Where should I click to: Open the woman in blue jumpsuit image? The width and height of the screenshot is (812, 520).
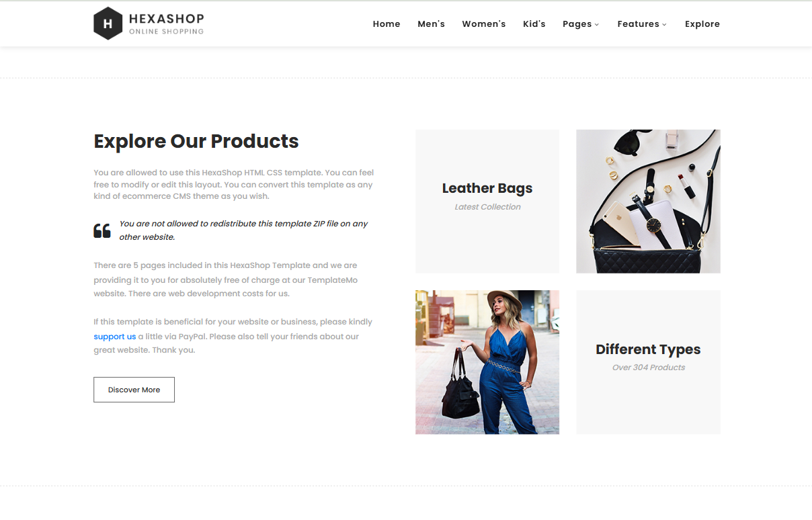click(x=487, y=362)
